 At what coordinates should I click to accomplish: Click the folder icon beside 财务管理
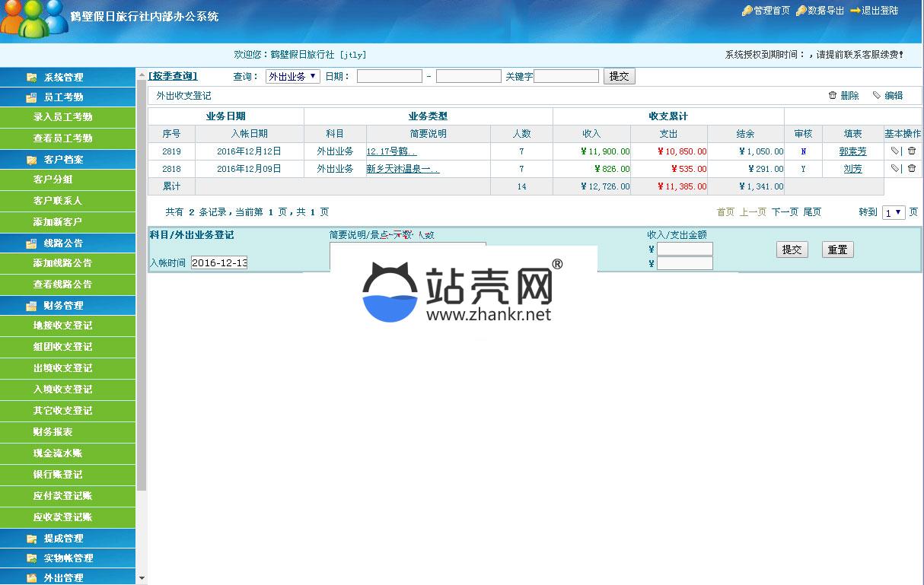(31, 306)
